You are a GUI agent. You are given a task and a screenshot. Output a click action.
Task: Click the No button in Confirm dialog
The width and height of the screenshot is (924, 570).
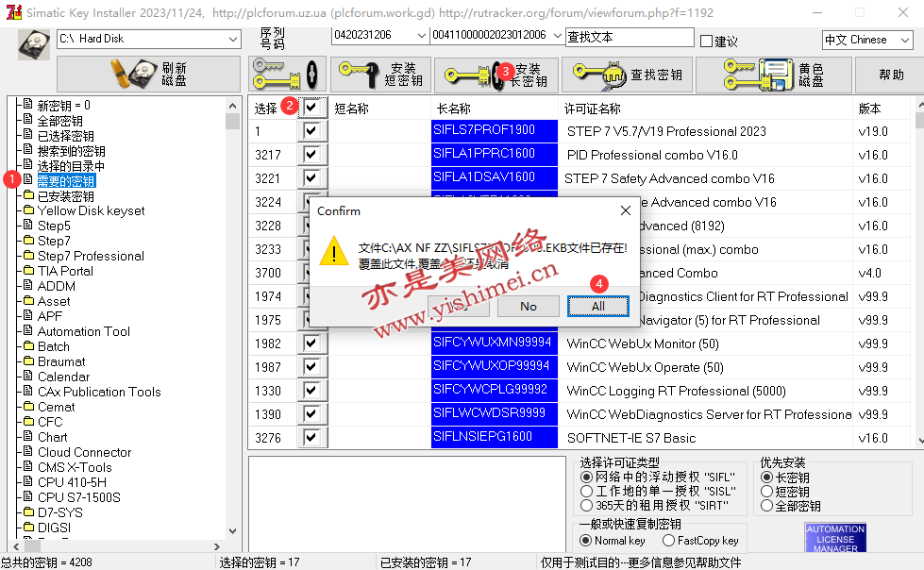pos(528,306)
